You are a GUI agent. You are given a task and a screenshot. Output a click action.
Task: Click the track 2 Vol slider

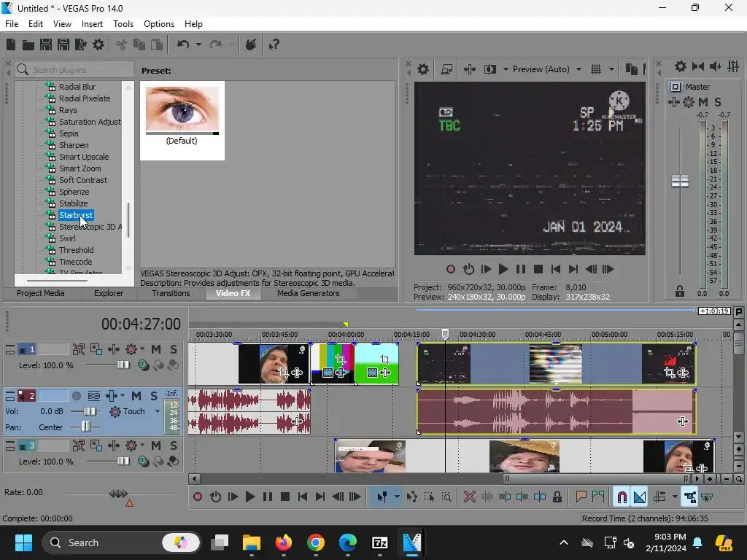[89, 411]
